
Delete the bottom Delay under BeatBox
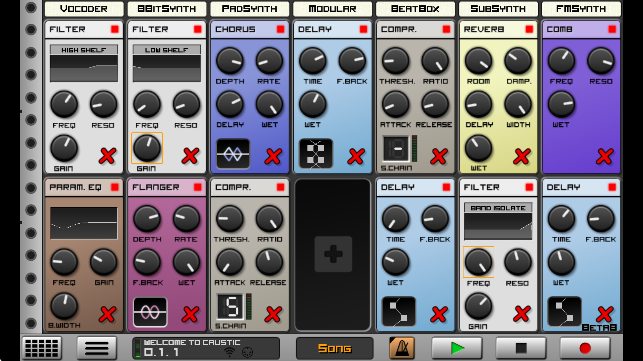[439, 314]
